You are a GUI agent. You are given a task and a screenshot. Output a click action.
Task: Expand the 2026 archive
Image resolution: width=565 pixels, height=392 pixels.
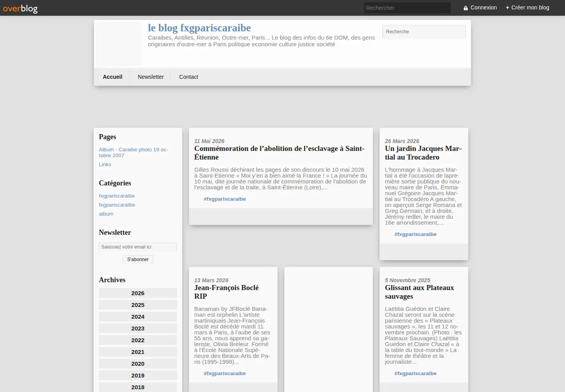point(138,293)
